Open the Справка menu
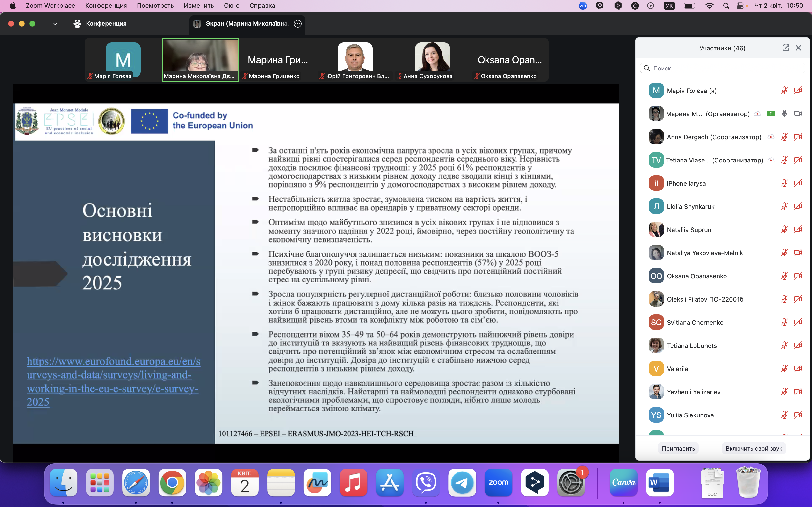The image size is (812, 507). point(262,6)
